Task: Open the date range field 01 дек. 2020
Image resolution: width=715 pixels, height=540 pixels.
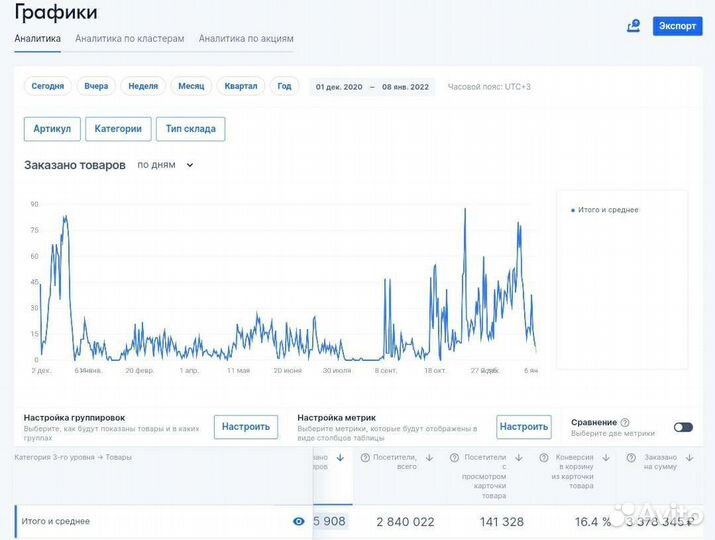Action: coord(339,87)
